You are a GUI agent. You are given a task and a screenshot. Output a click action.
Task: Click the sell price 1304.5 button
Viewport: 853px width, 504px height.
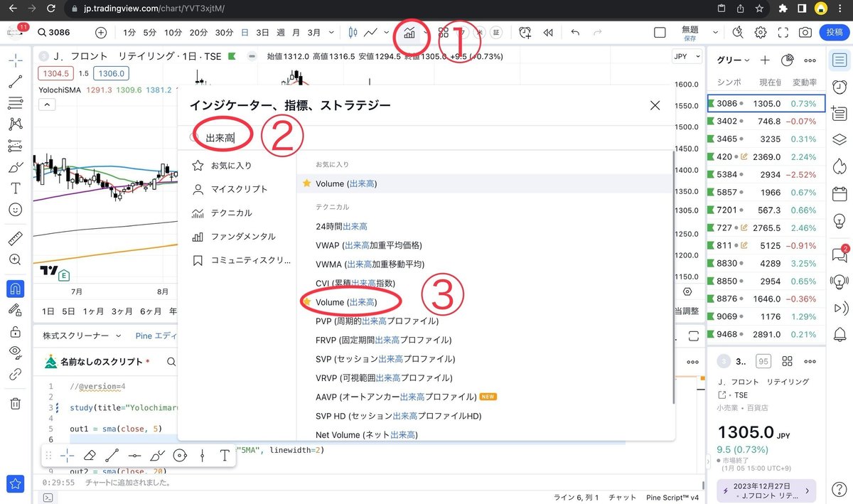(x=56, y=73)
